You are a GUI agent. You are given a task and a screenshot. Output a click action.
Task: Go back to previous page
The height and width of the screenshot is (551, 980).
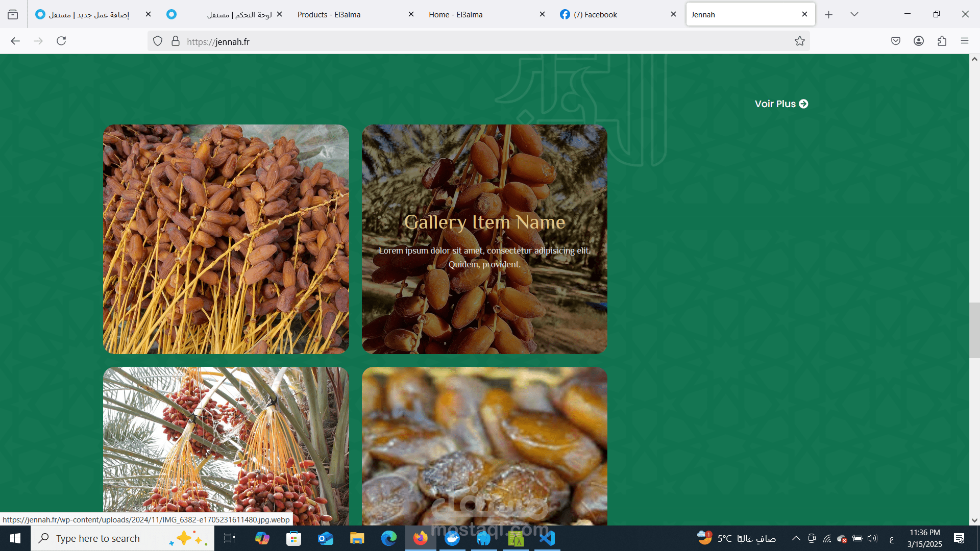15,41
